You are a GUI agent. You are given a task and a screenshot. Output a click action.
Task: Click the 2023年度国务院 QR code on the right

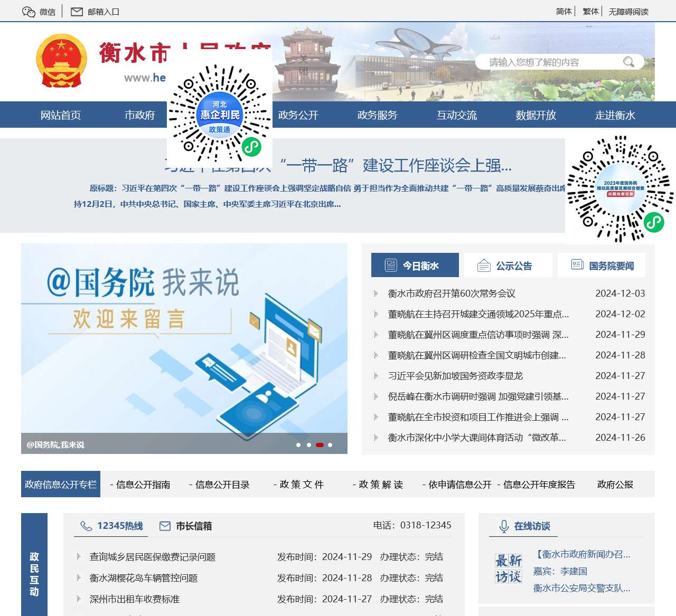(x=621, y=188)
